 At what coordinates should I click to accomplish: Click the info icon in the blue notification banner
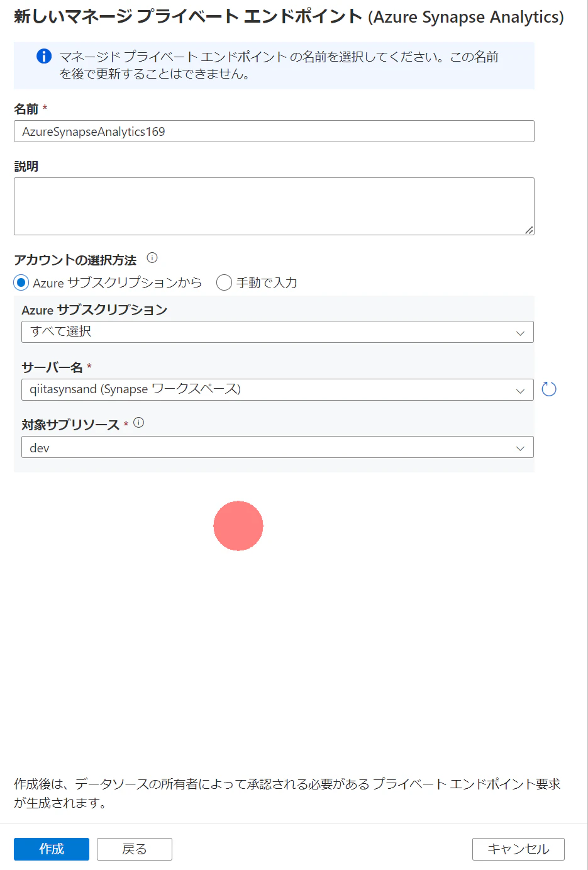point(43,56)
